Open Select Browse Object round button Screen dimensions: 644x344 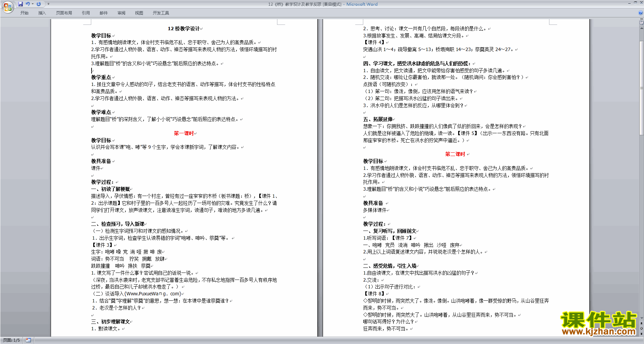click(x=642, y=328)
